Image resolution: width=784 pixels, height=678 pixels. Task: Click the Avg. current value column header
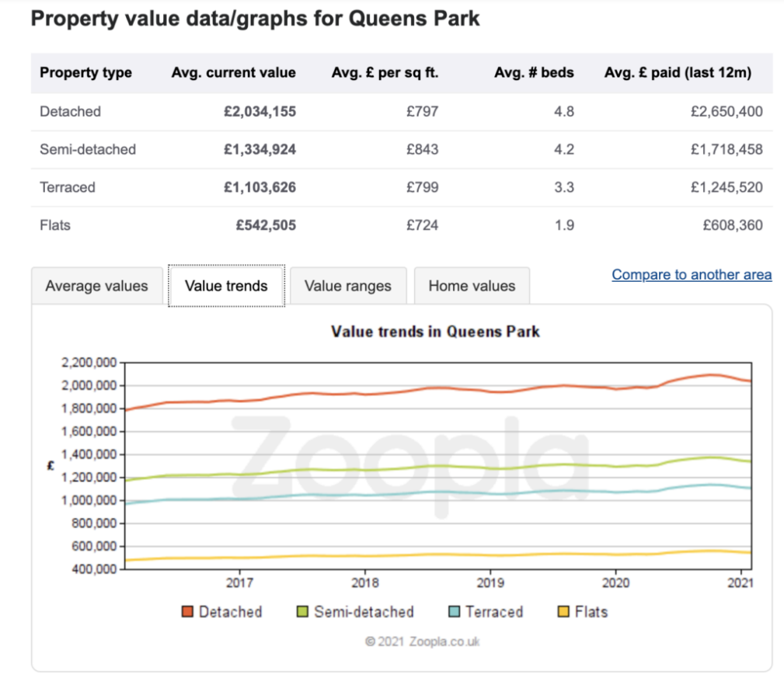coord(233,73)
